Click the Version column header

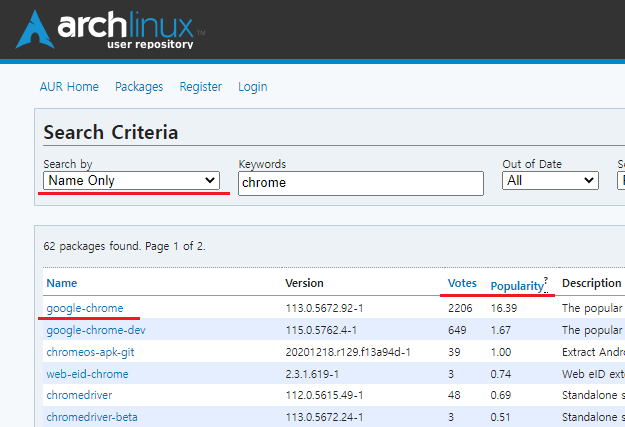click(x=304, y=283)
